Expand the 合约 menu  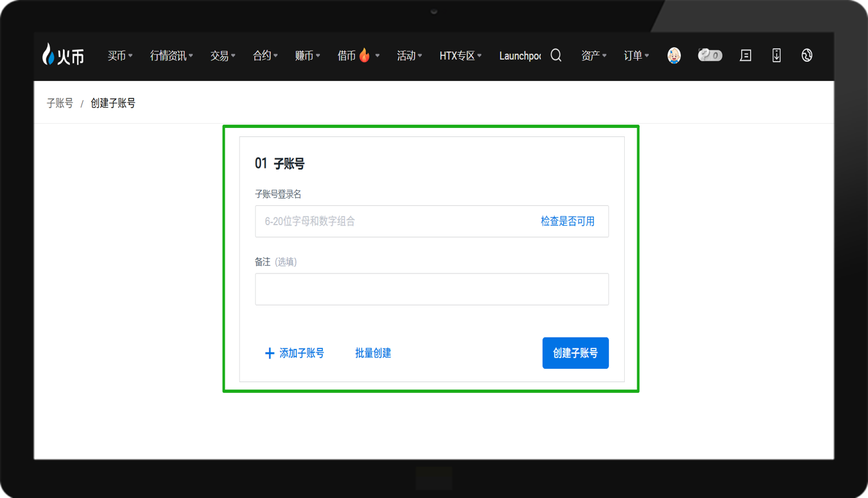point(264,56)
